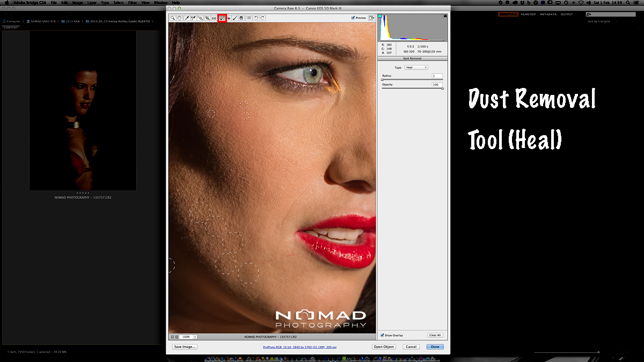Switch to the Filmstrip workspace tab
644x362 pixels.
[x=528, y=14]
